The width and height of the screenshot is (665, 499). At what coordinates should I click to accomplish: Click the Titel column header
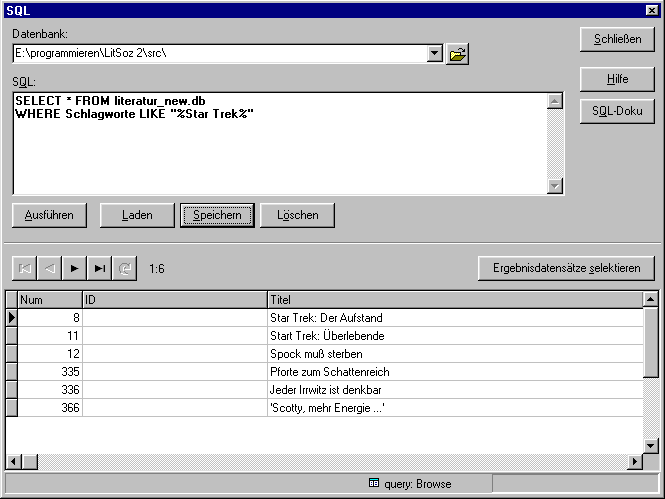[x=455, y=300]
